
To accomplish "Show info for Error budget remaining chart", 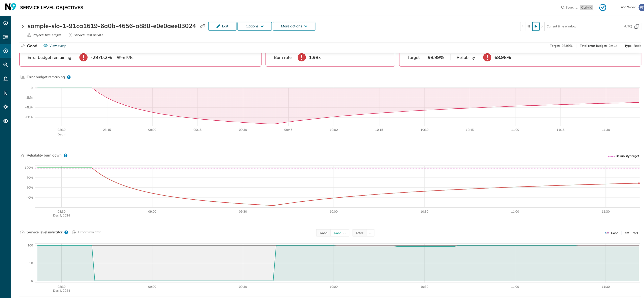I will click(x=69, y=77).
